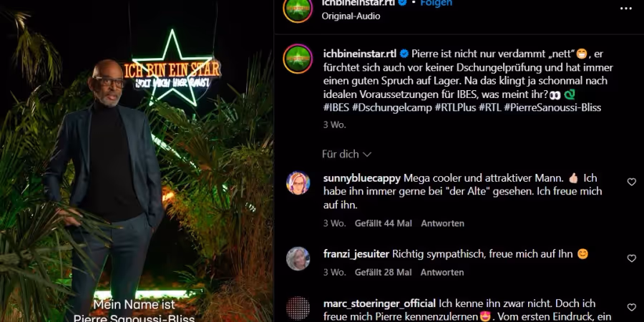This screenshot has height=322, width=644.
Task: Open marc_stoeringer_official's profile avatar
Action: point(298,308)
